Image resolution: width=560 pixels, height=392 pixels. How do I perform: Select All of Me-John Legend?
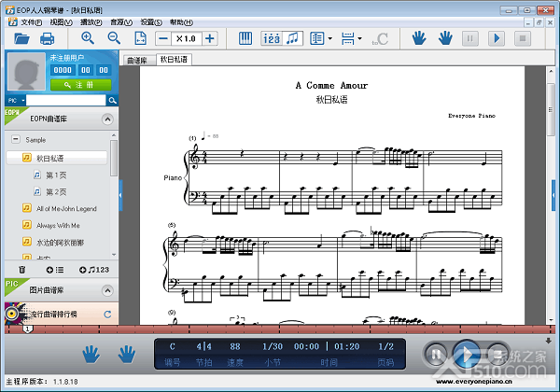coord(66,208)
